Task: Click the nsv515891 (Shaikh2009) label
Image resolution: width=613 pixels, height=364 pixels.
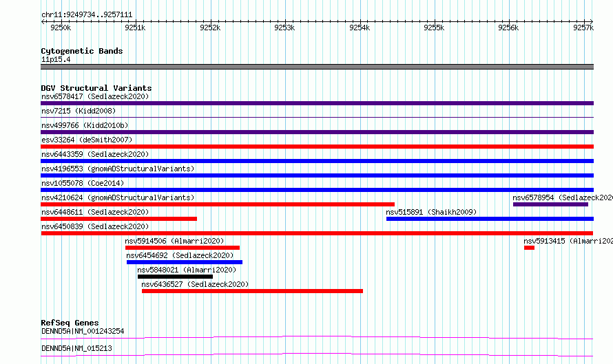Action: click(431, 212)
